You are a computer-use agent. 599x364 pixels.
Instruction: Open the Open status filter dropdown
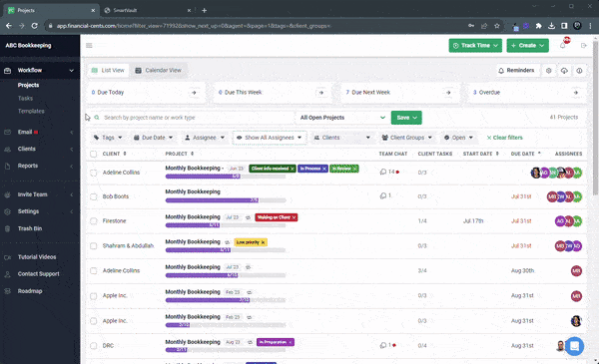458,138
